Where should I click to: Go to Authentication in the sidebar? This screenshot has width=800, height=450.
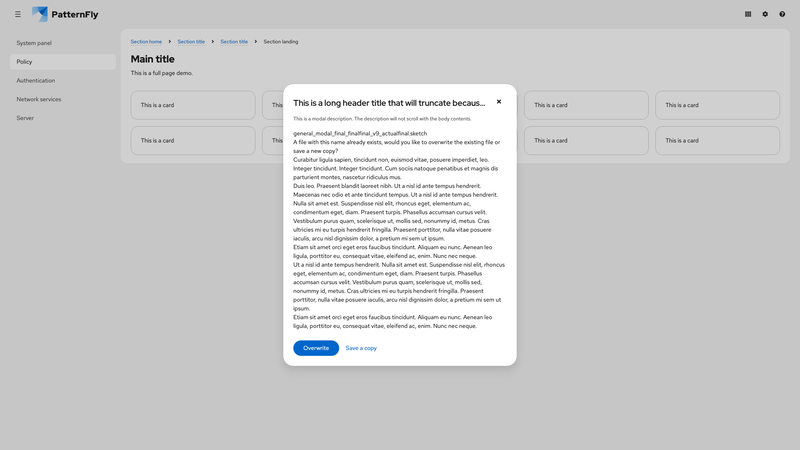36,80
